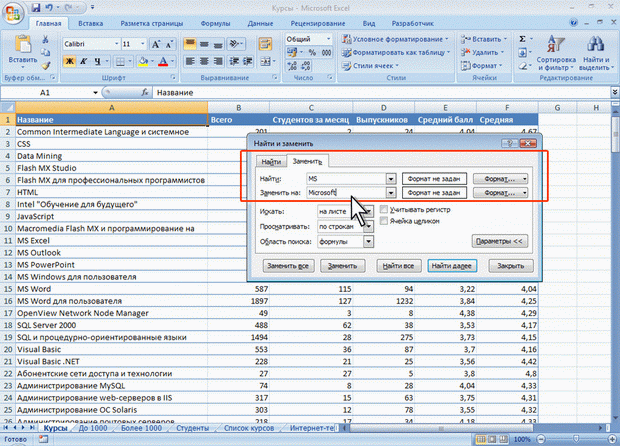Select cell Visual Basic .NET
620x446 pixels.
[x=112, y=361]
